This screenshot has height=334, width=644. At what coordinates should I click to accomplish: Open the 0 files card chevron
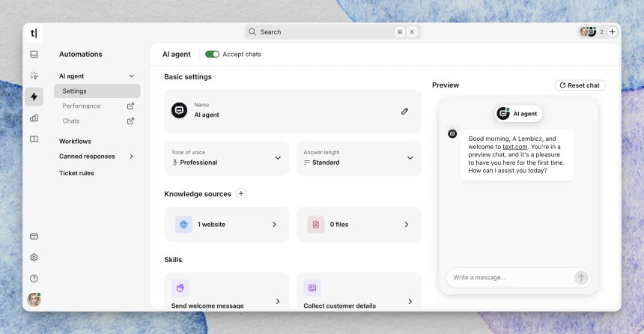(x=407, y=225)
